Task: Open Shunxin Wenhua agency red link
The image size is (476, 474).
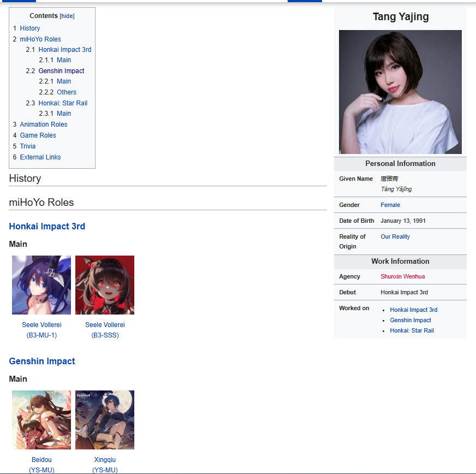Action: pos(402,276)
